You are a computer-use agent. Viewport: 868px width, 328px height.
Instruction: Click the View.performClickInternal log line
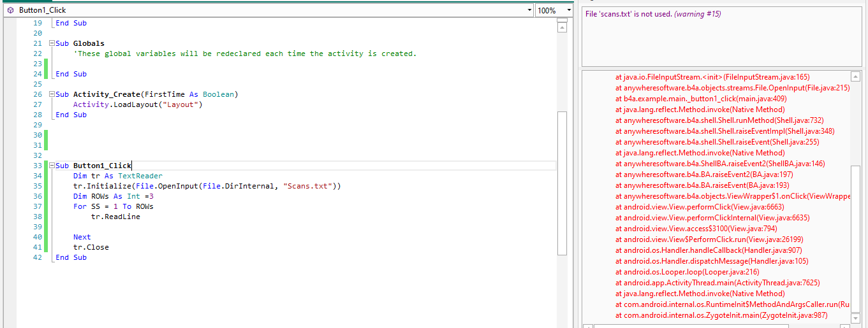712,218
